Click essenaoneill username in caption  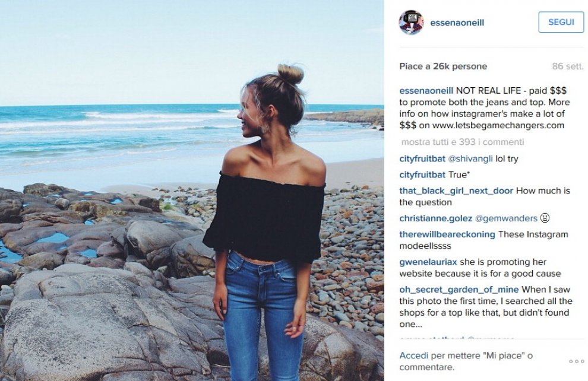[x=426, y=91]
